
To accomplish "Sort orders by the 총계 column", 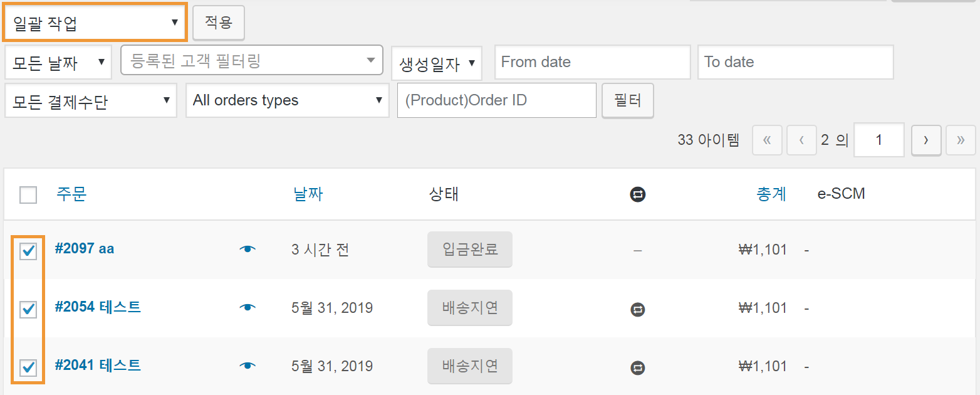I will (771, 194).
